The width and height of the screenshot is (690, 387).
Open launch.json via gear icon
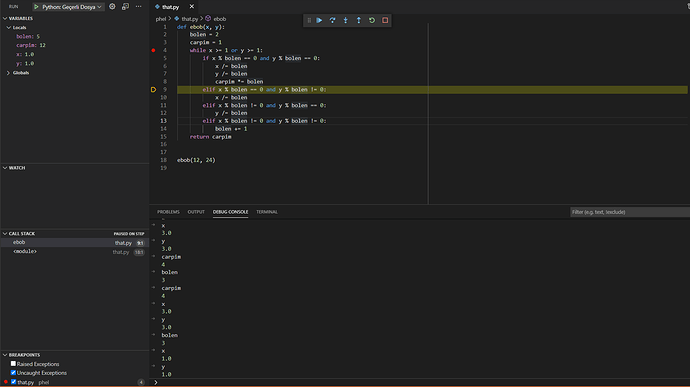pos(112,7)
